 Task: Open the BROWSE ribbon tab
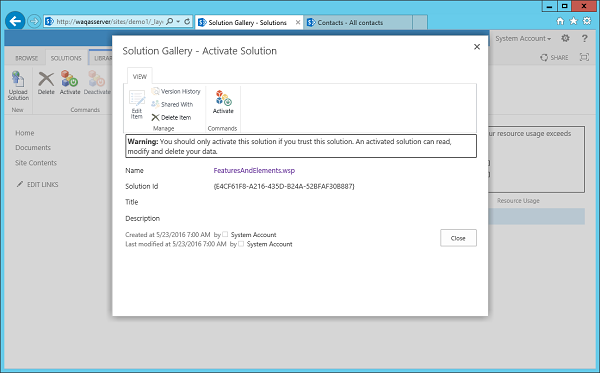click(x=26, y=58)
